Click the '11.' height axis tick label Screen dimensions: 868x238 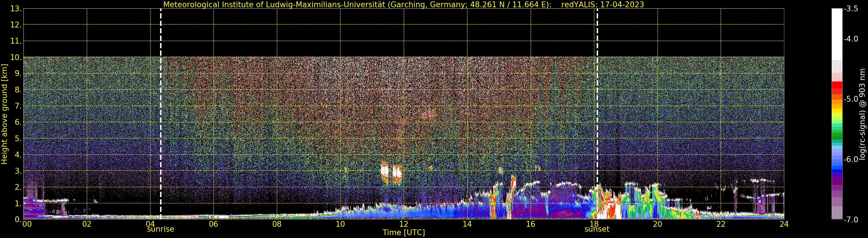[x=16, y=41]
